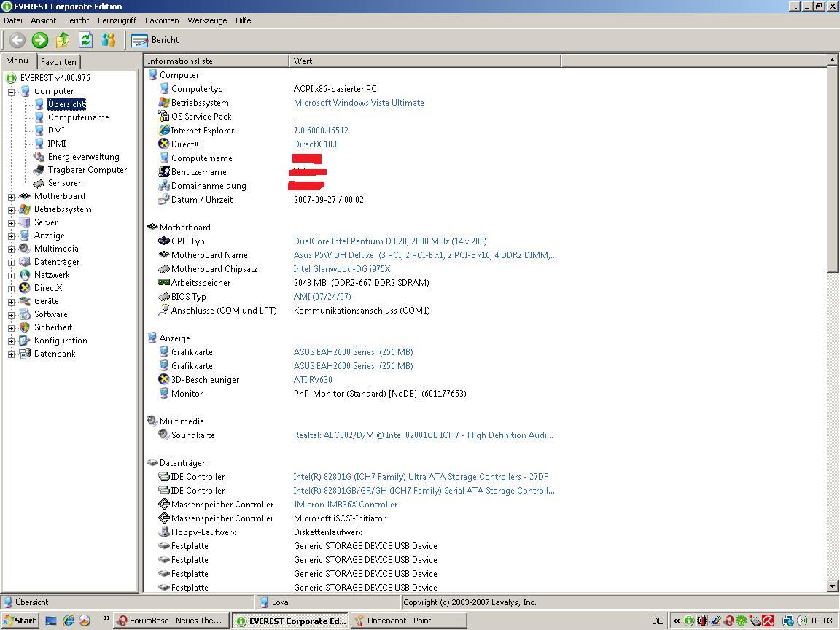Viewport: 840px width, 630px height.
Task: Switch to Unbenannt - Paint taskbar window
Action: (x=408, y=621)
